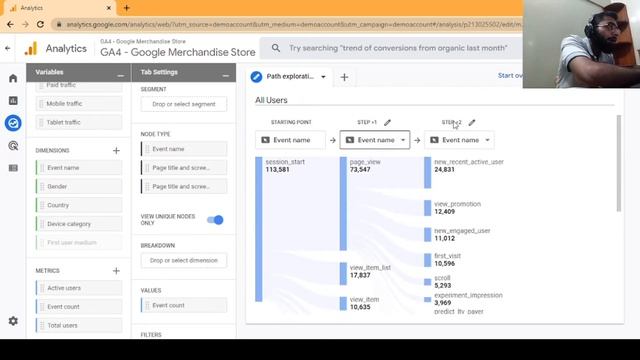Select the Paid traffic segment
The width and height of the screenshot is (640, 360).
tap(79, 85)
